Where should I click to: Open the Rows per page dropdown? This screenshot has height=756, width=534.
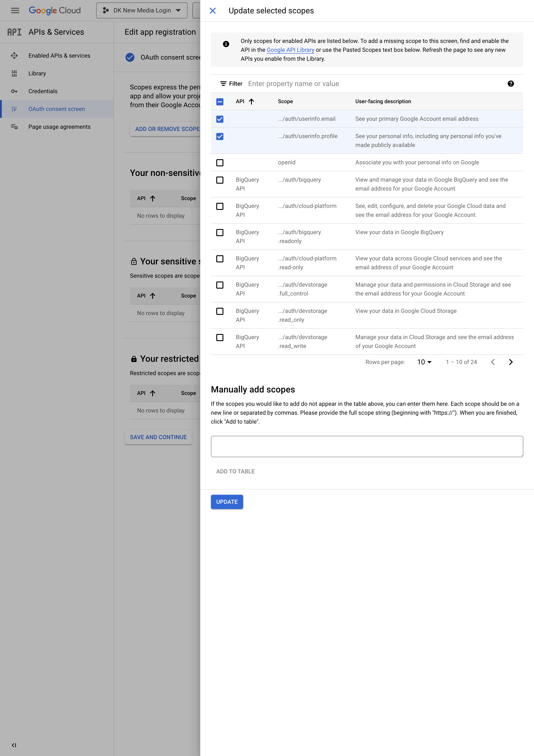coord(424,362)
